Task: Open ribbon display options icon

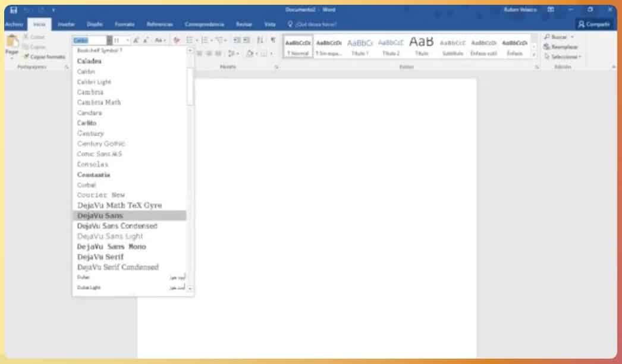Action: [x=551, y=10]
